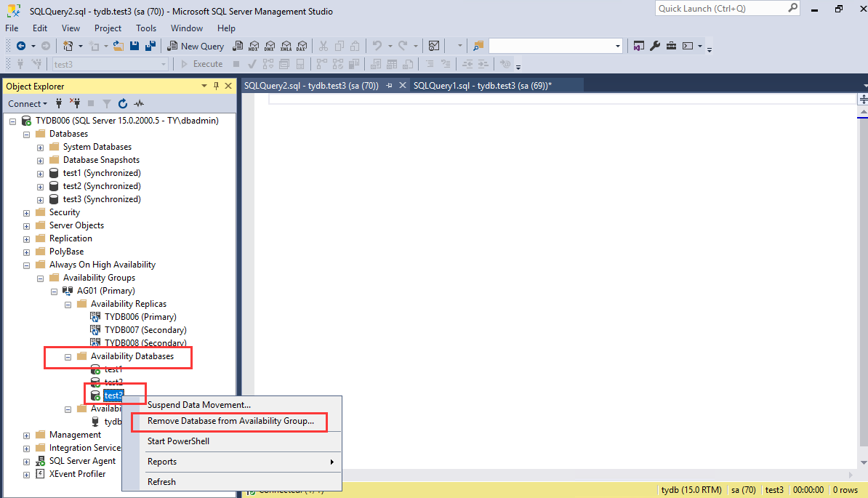The height and width of the screenshot is (498, 868).
Task: Collapse the AG01 (Primary) node
Action: click(55, 292)
